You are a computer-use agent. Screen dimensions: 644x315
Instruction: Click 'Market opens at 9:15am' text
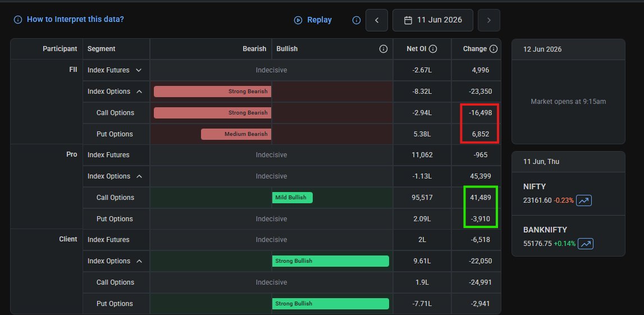(x=568, y=102)
